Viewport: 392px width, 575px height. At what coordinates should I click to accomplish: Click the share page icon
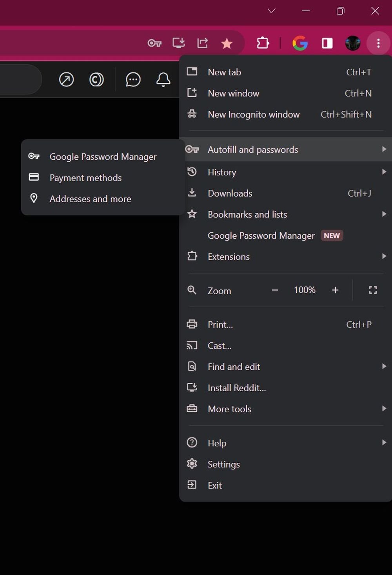coord(203,43)
